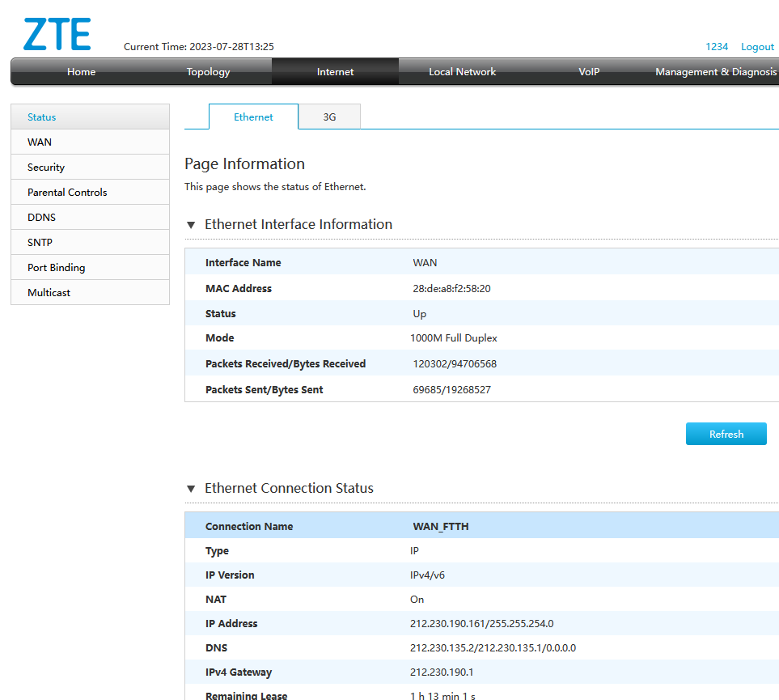779x700 pixels.
Task: Open WAN in the sidebar
Action: click(40, 142)
